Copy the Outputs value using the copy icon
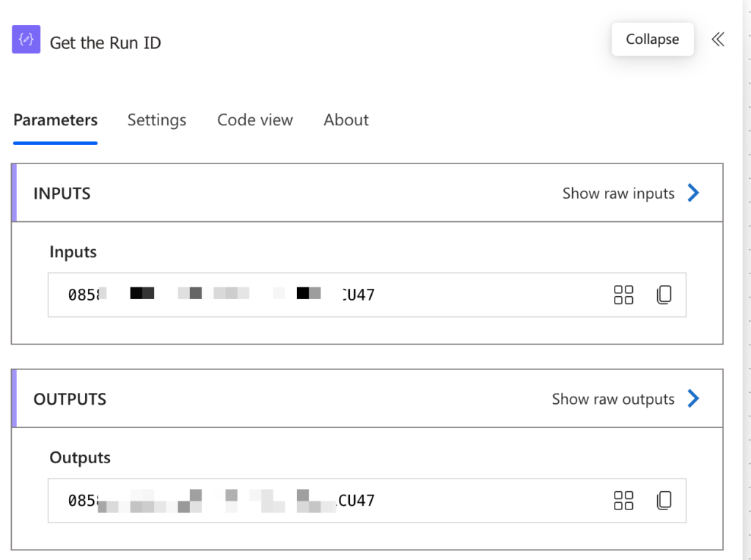Viewport: 751px width, 560px height. (664, 501)
